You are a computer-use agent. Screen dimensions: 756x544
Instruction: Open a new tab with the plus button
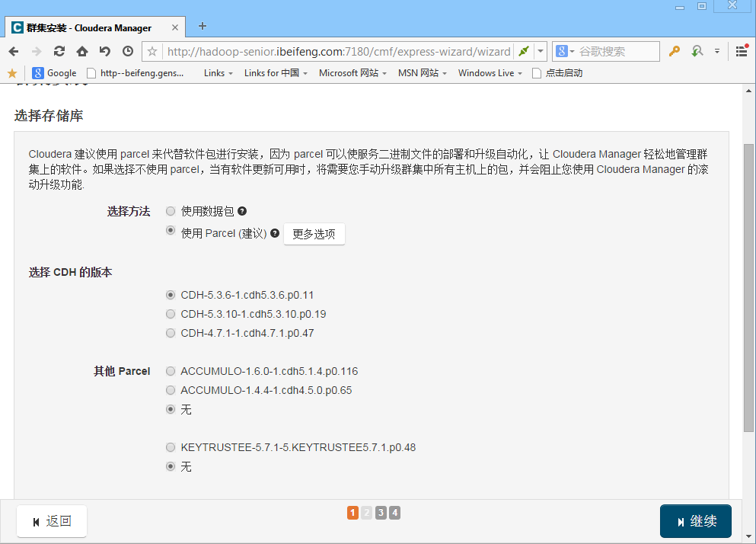tap(203, 26)
